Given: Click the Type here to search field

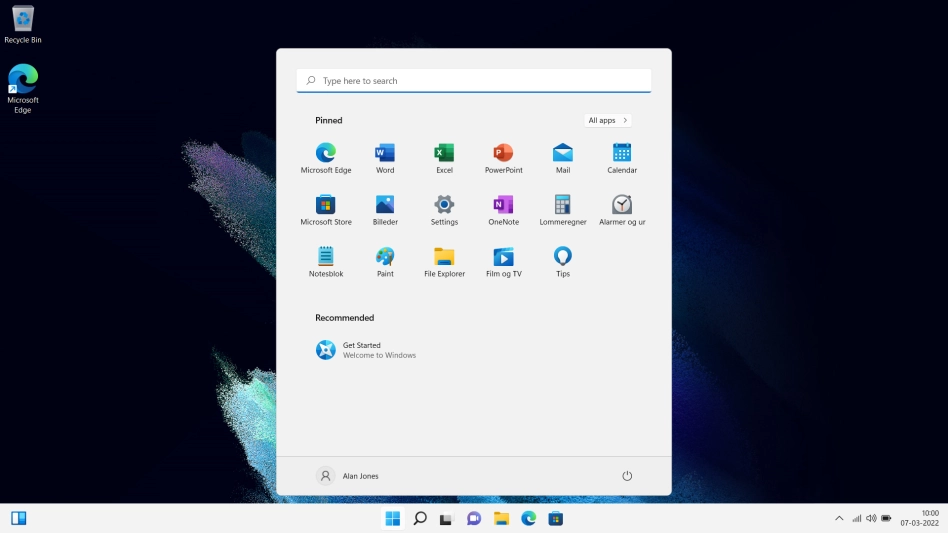Looking at the screenshot, I should coord(474,81).
